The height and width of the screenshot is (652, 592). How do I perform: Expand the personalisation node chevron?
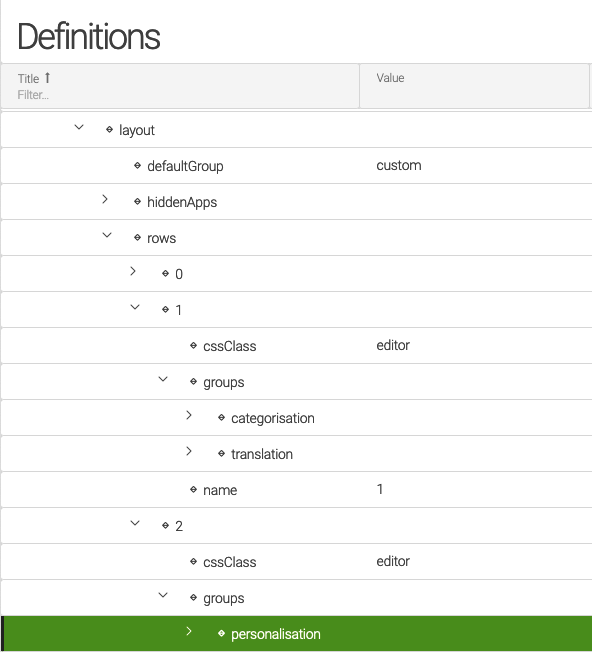pos(189,631)
